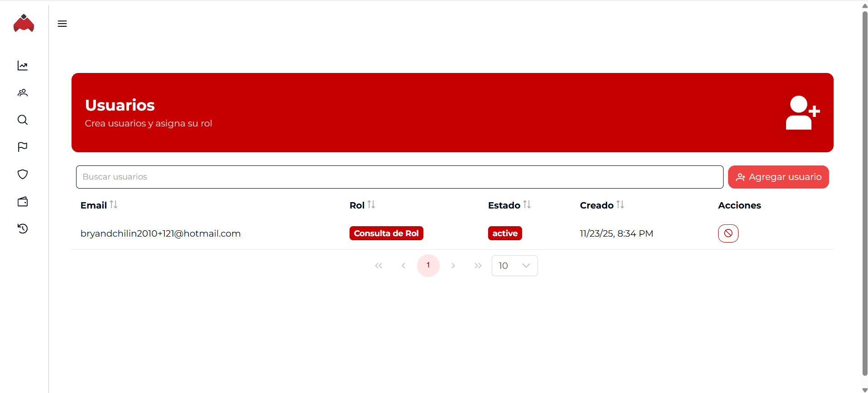The height and width of the screenshot is (393, 868).
Task: Open the history clock section in sidebar
Action: [x=23, y=228]
